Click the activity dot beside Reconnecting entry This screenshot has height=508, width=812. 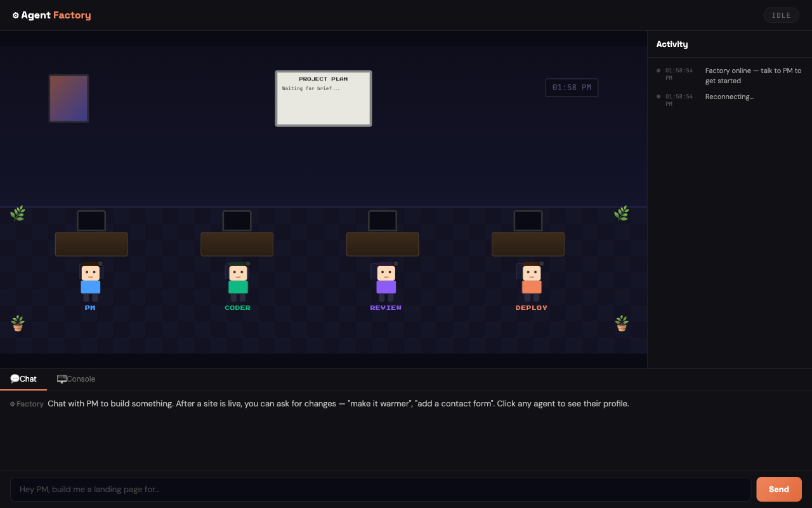pyautogui.click(x=658, y=96)
